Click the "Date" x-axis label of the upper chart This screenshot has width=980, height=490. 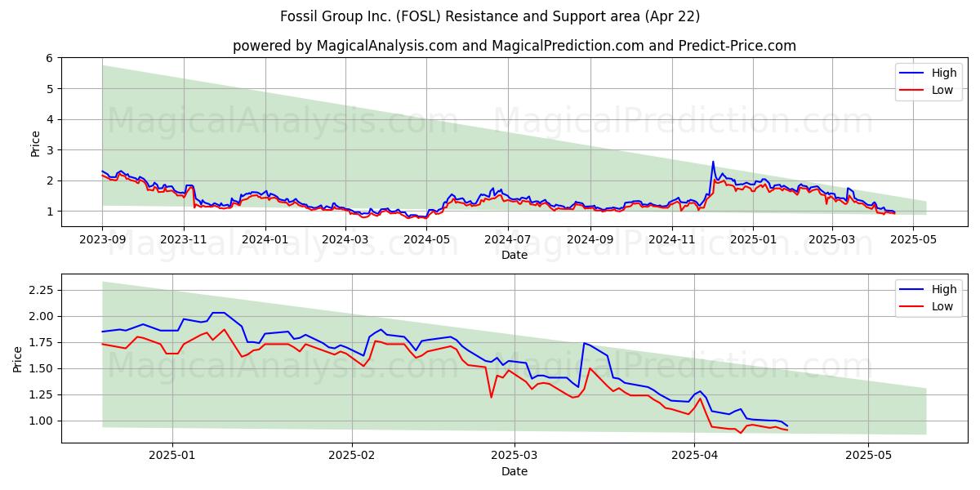(514, 256)
